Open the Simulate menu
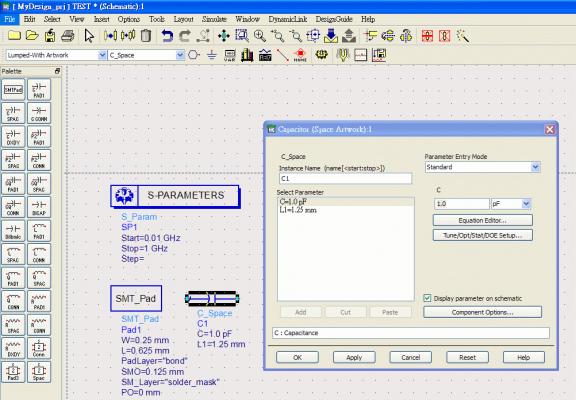The width and height of the screenshot is (576, 400). tap(214, 19)
